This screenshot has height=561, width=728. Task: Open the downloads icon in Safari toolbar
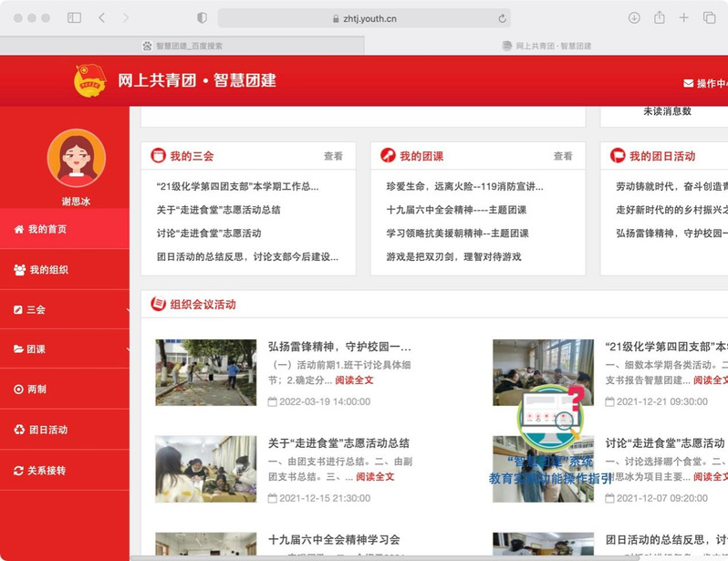pyautogui.click(x=634, y=18)
